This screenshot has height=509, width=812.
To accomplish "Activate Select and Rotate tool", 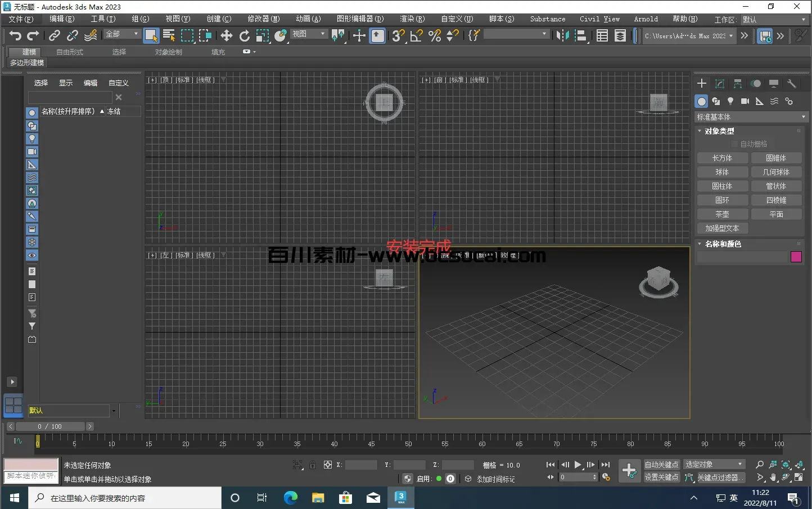I will point(244,35).
